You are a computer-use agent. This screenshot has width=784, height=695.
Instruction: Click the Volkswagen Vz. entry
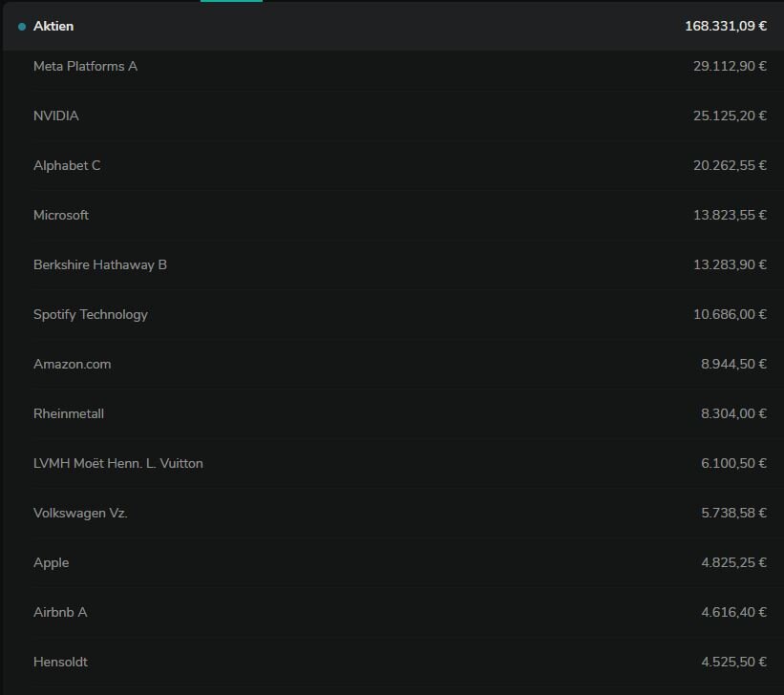pos(80,514)
